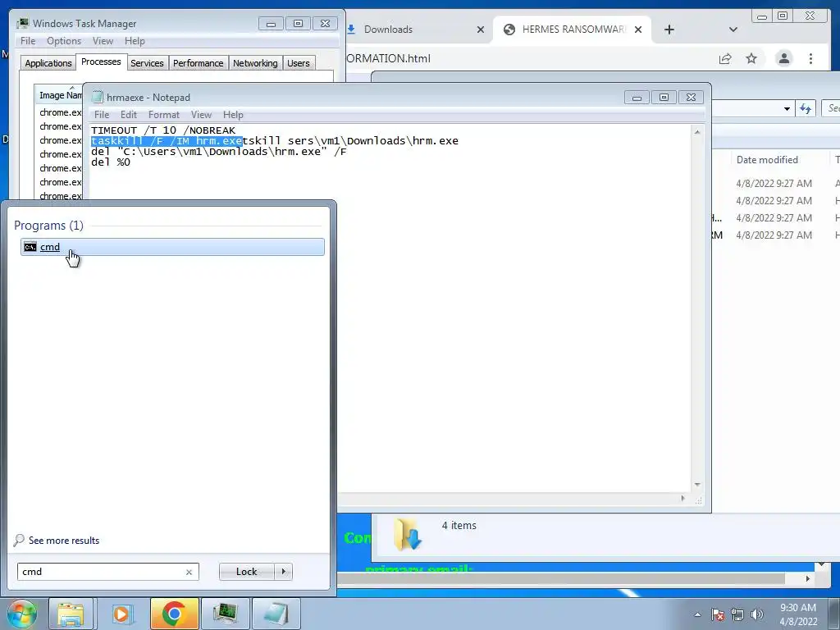
Task: Open a new Chrome tab
Action: (x=669, y=30)
